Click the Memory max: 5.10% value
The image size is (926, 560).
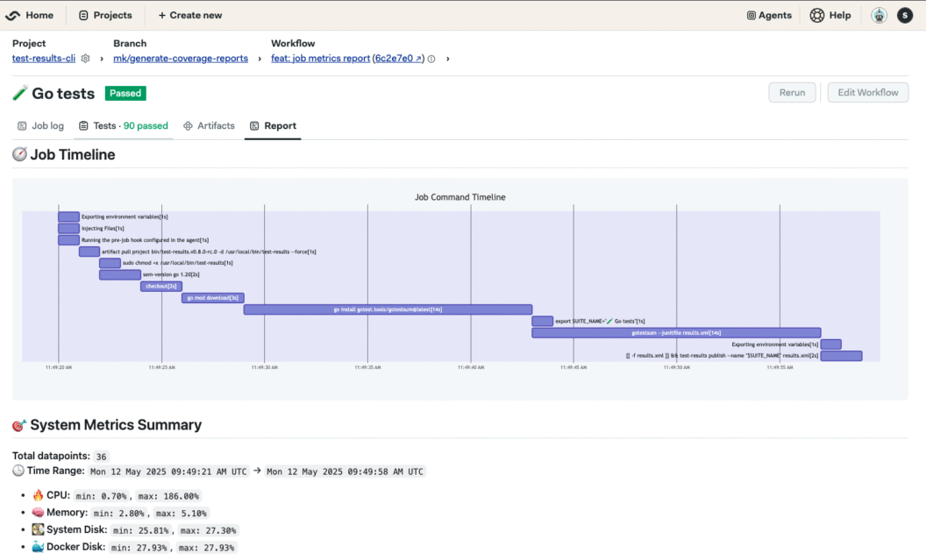(182, 514)
